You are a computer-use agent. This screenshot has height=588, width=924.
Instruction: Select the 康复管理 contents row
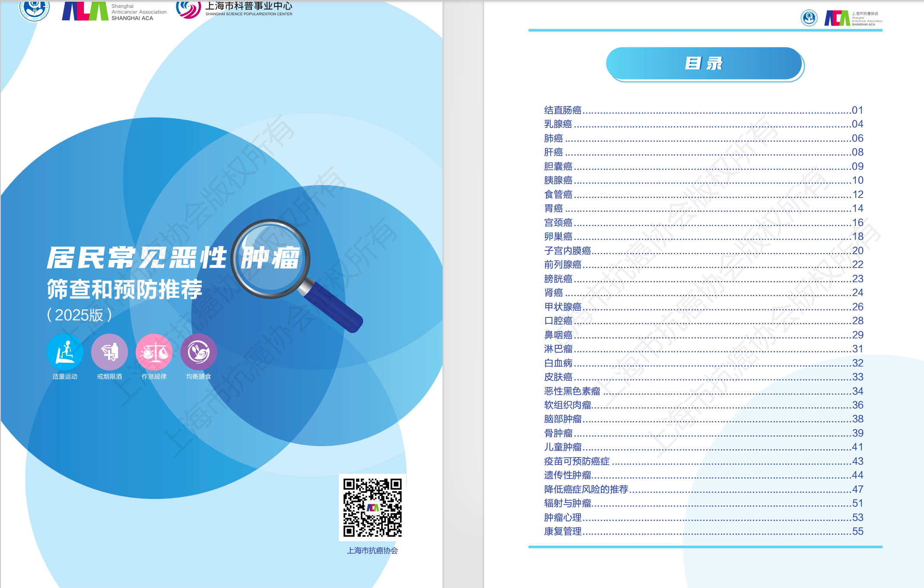point(704,531)
